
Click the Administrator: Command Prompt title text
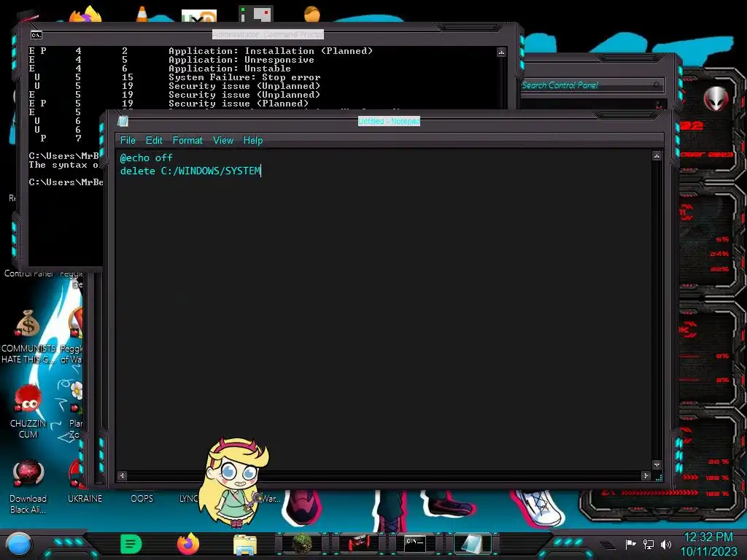(x=268, y=34)
